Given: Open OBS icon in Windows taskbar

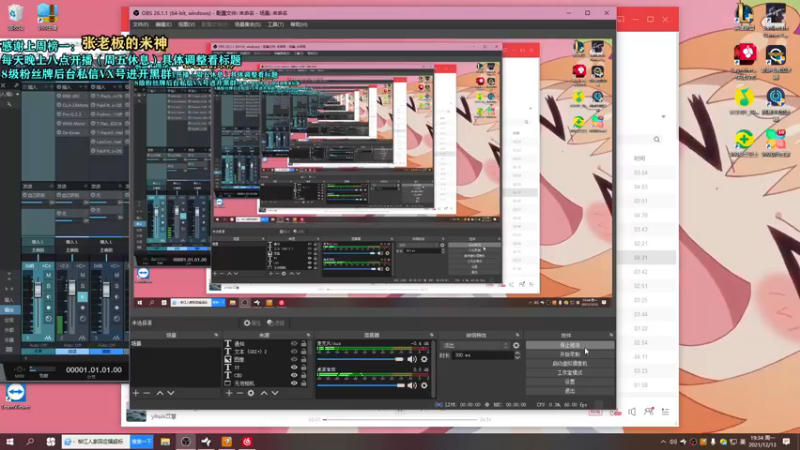Looking at the screenshot, I should coord(186,442).
